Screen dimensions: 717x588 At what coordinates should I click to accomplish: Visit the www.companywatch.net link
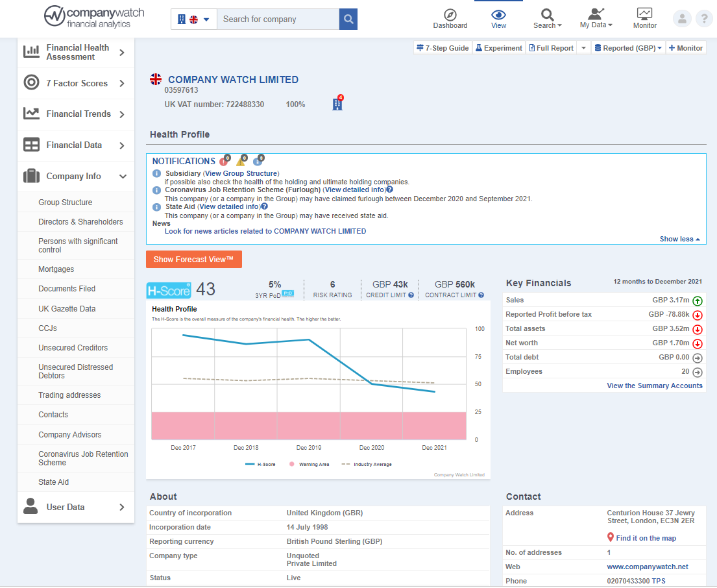point(648,567)
